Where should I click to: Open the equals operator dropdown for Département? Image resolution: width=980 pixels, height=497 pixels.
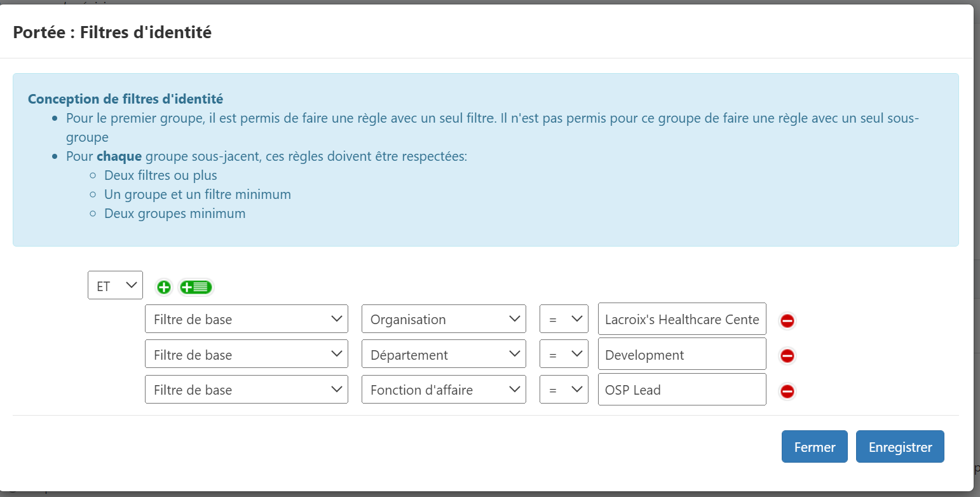(564, 353)
